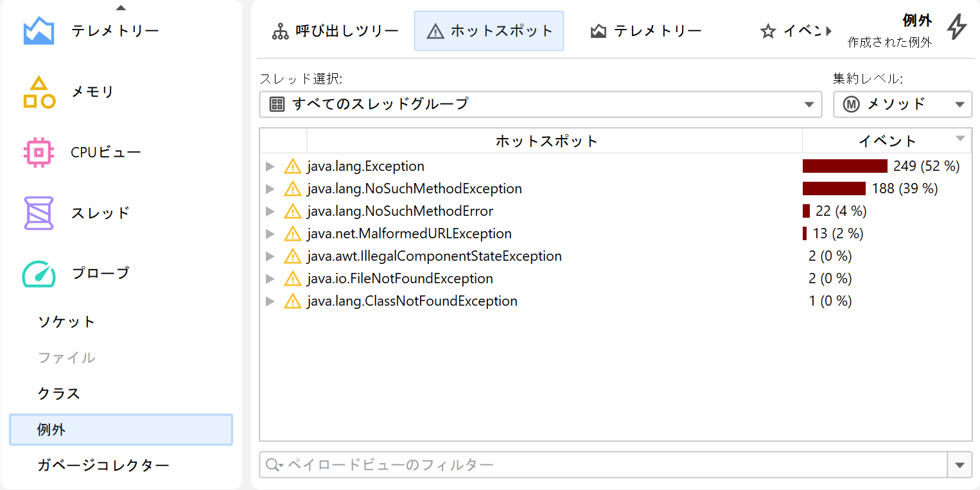
Task: Expand the java.lang.Exception hotspot row
Action: coord(270,166)
